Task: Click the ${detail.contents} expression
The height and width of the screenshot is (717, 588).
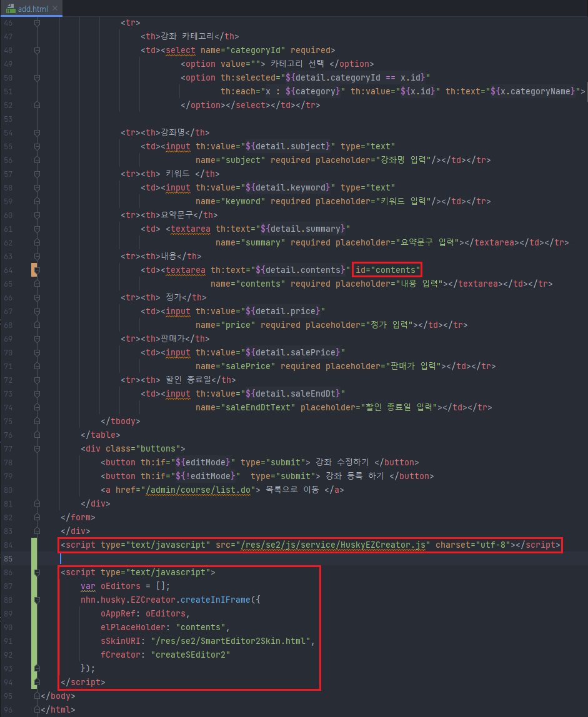Action: [x=300, y=270]
